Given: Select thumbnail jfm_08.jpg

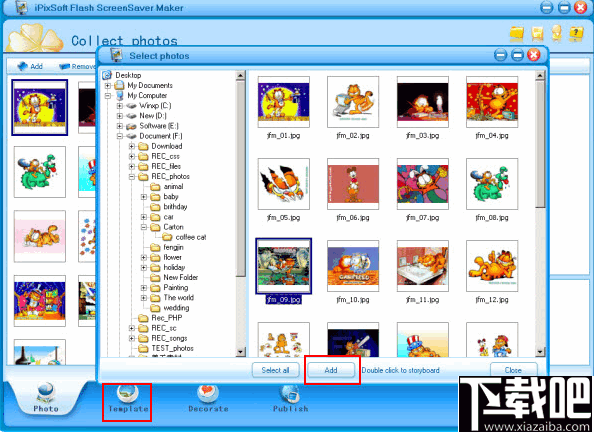Looking at the screenshot, I should point(492,184).
